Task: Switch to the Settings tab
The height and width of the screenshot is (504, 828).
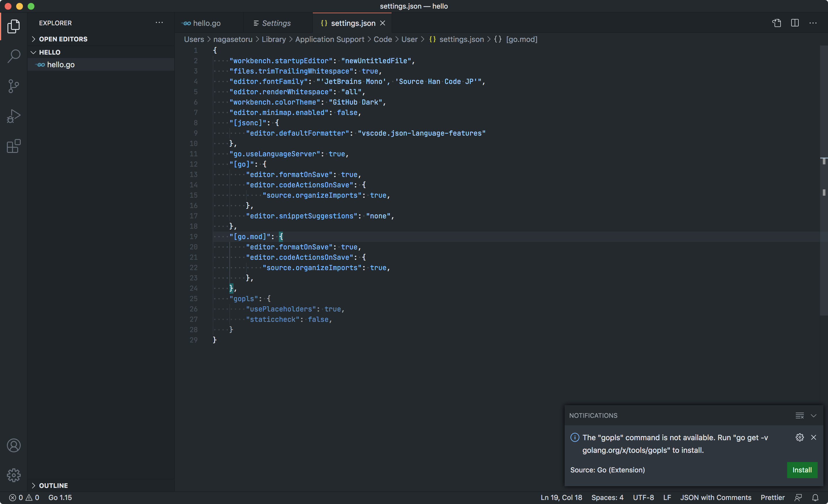Action: (276, 23)
